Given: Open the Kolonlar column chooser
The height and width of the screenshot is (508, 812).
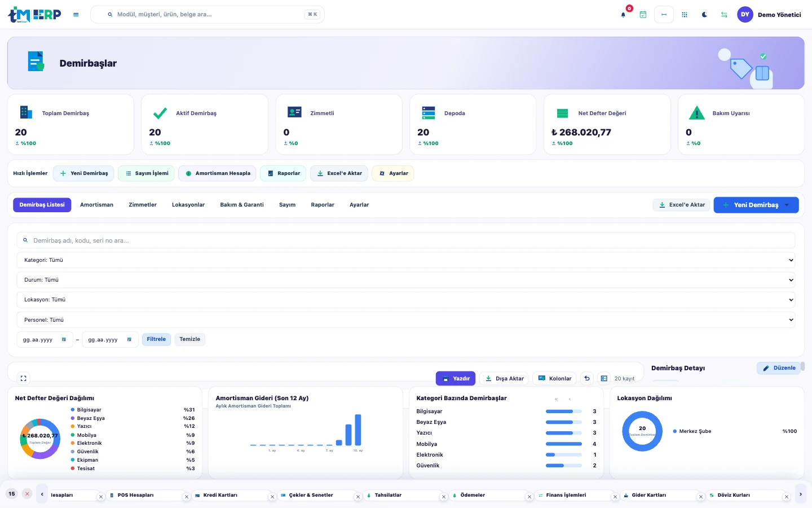Looking at the screenshot, I should pyautogui.click(x=555, y=378).
